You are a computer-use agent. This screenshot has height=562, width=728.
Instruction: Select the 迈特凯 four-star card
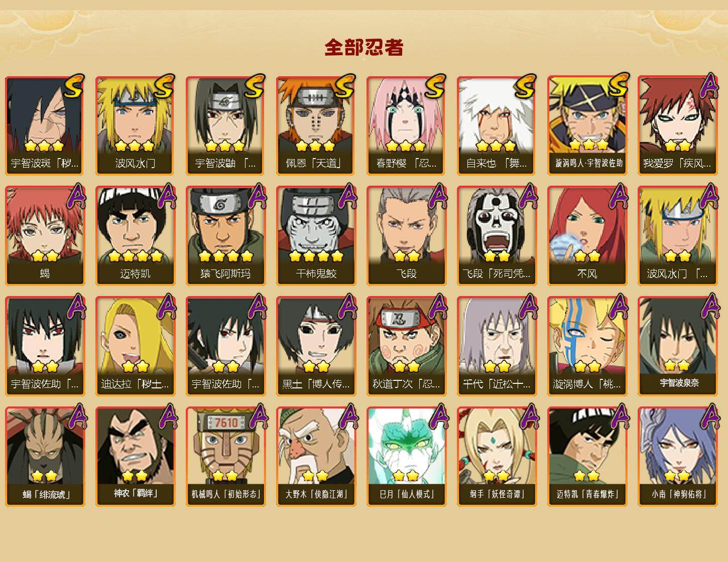(x=135, y=236)
